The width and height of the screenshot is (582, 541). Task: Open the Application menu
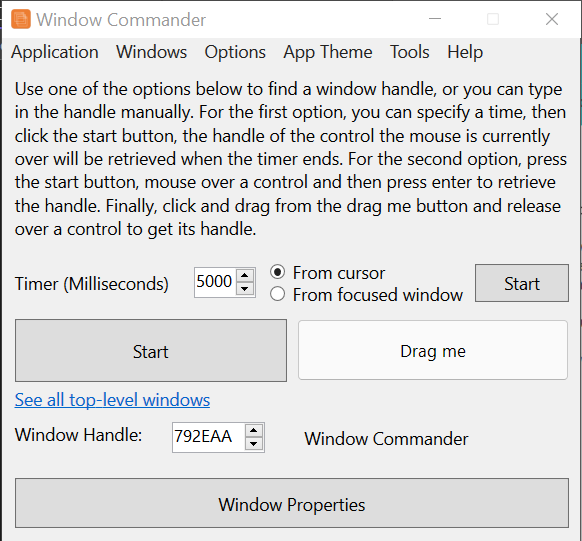(55, 52)
